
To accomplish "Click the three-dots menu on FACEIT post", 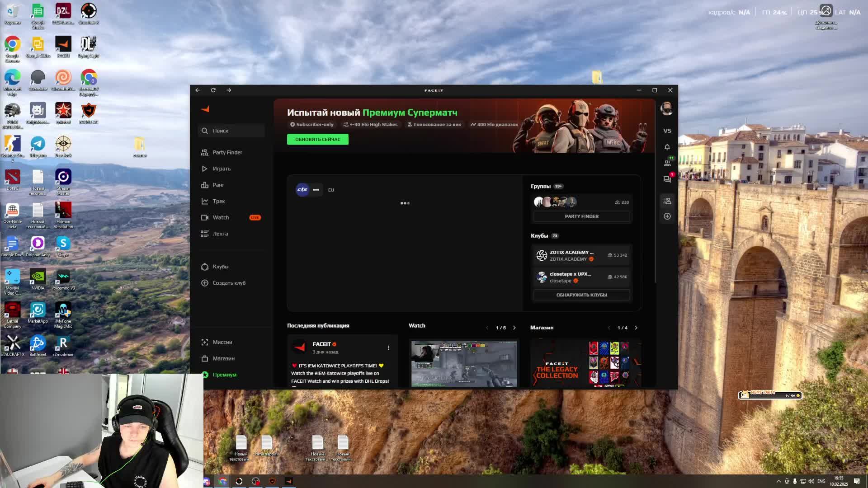I will (x=388, y=347).
